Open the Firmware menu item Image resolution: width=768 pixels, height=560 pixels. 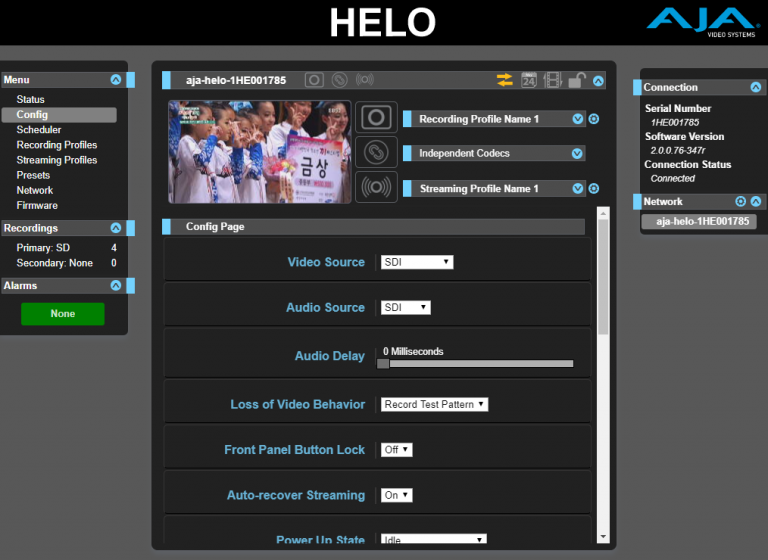tap(37, 206)
